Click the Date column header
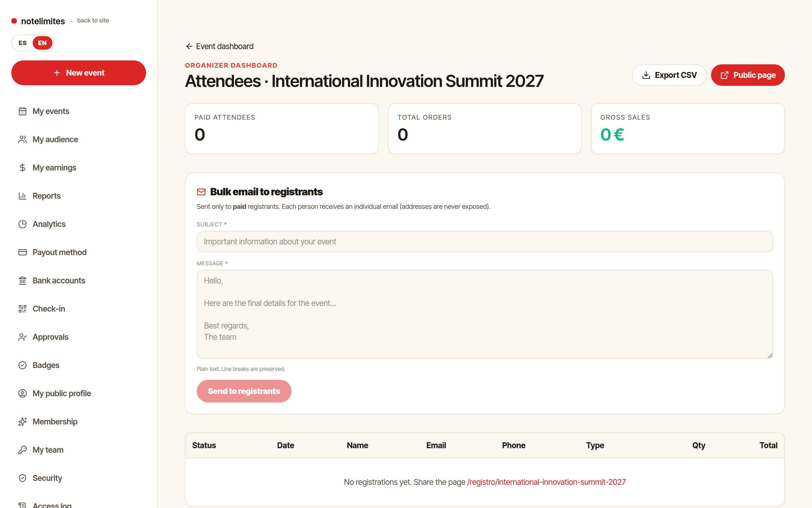 pyautogui.click(x=286, y=445)
